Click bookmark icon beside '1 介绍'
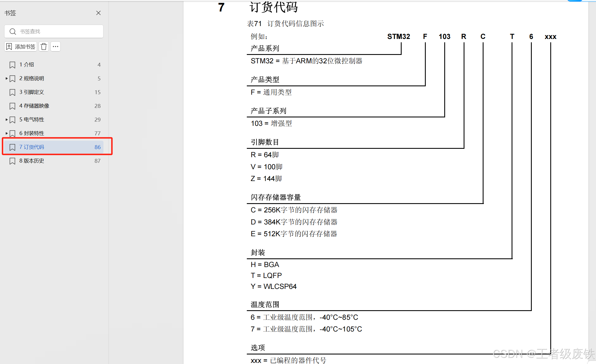Image resolution: width=596 pixels, height=364 pixels. tap(12, 65)
